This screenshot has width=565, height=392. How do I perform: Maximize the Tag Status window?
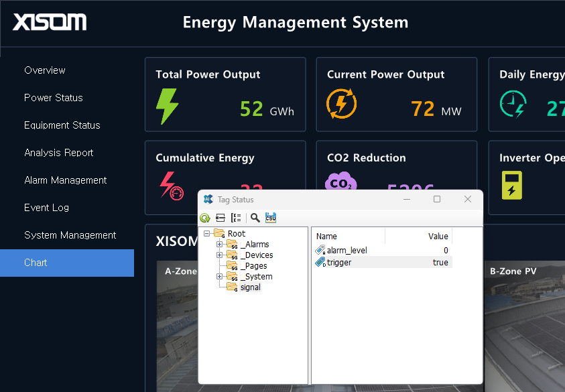tap(437, 199)
